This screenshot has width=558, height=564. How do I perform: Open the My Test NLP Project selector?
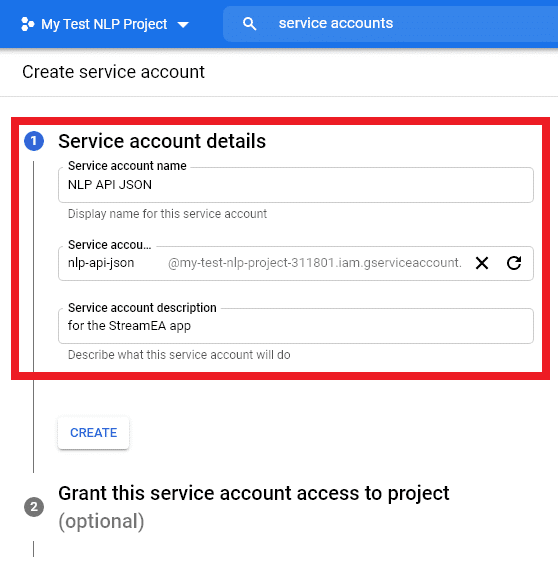pos(105,24)
